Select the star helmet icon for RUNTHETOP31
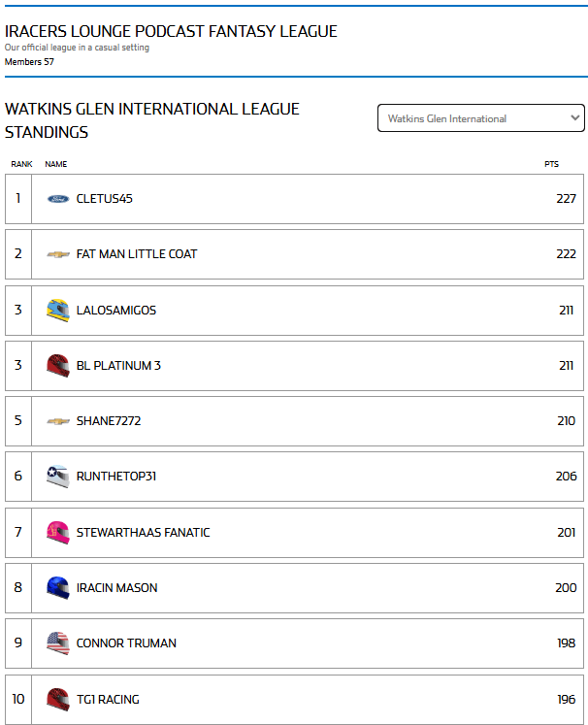The width and height of the screenshot is (588, 725). coord(58,477)
